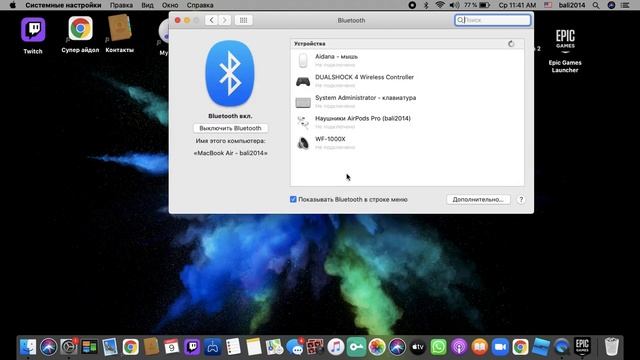
Task: Open the Контакты desktop shortcut
Action: coord(120,28)
